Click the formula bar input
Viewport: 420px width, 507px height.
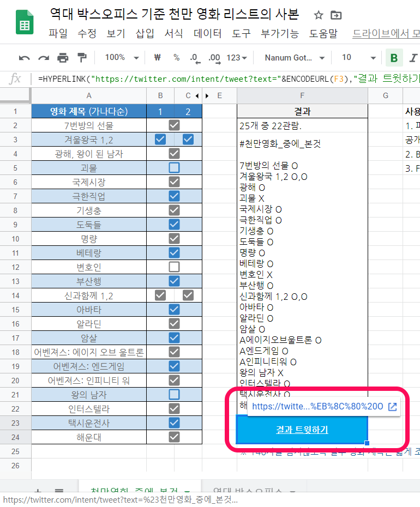(218, 79)
